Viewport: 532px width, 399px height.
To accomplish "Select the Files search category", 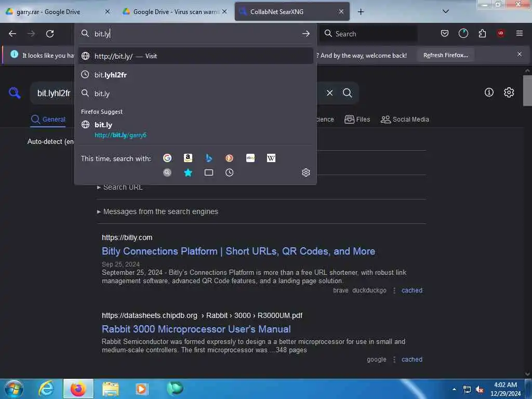I will (357, 119).
